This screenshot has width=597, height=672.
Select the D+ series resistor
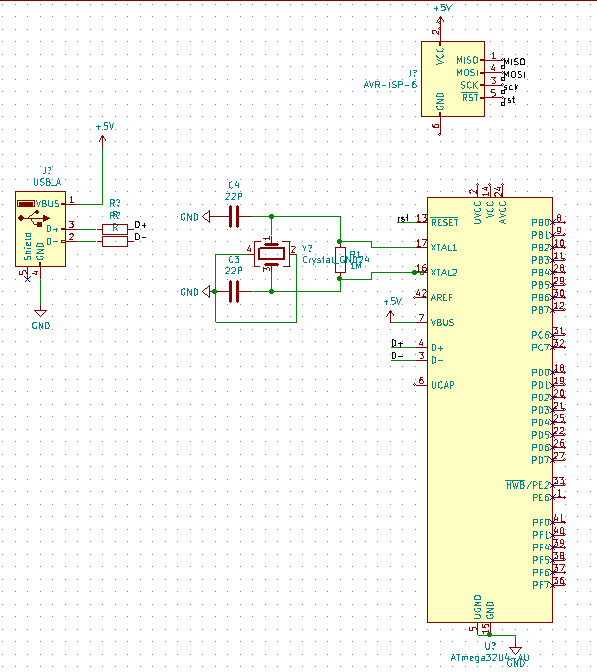115,229
